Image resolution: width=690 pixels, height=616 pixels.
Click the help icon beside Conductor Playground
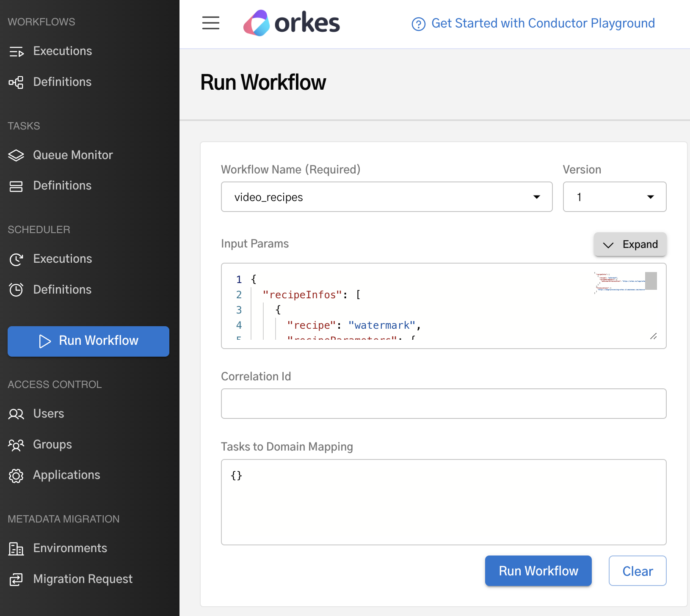pyautogui.click(x=418, y=24)
